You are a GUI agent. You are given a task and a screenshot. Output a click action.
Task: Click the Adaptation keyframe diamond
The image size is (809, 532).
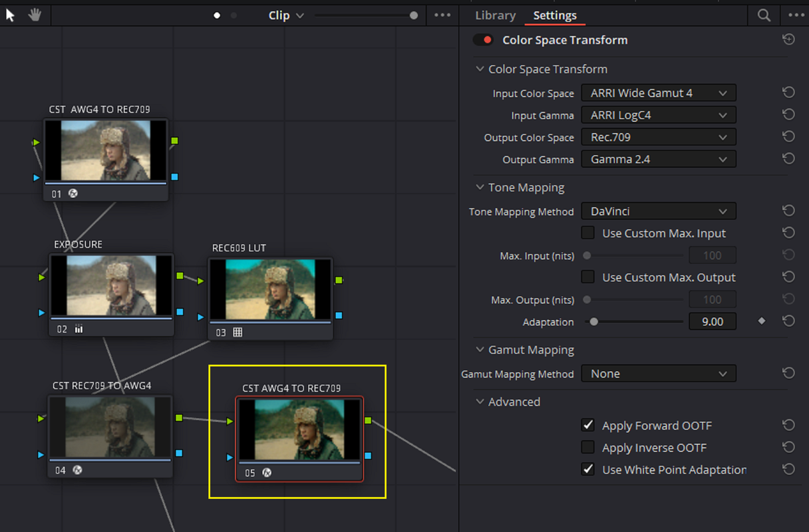point(762,321)
